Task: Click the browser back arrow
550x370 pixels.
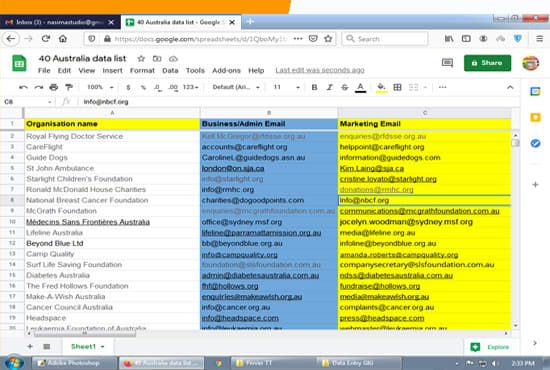Action: 11,39
